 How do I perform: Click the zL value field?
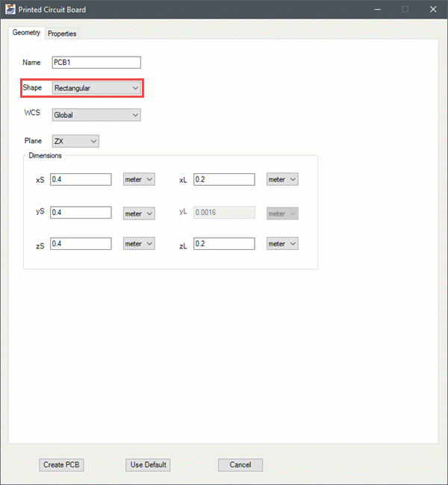coord(224,244)
